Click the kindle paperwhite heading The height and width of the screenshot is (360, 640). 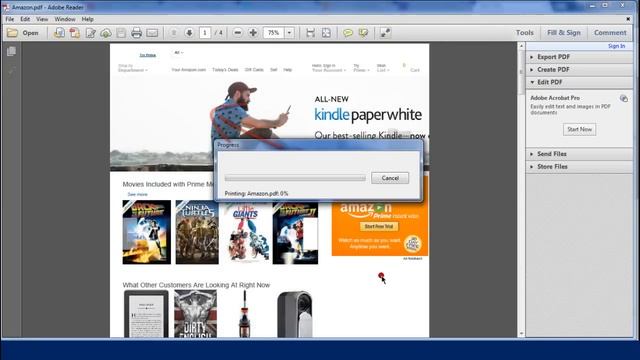pos(368,115)
